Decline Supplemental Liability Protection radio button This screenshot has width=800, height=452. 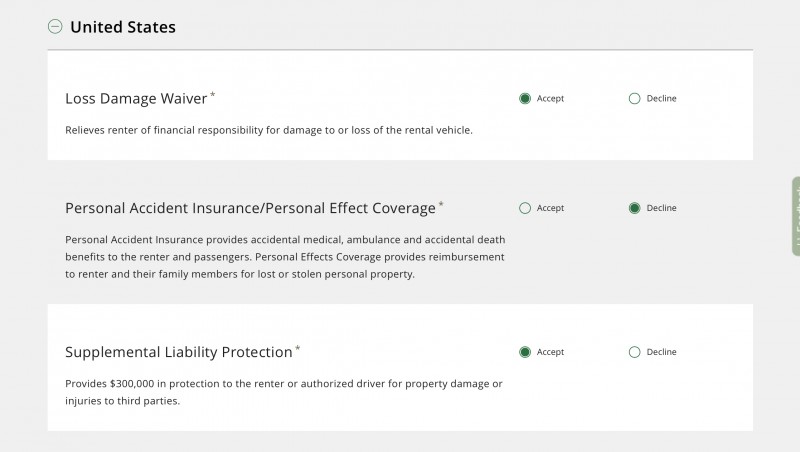pyautogui.click(x=634, y=352)
